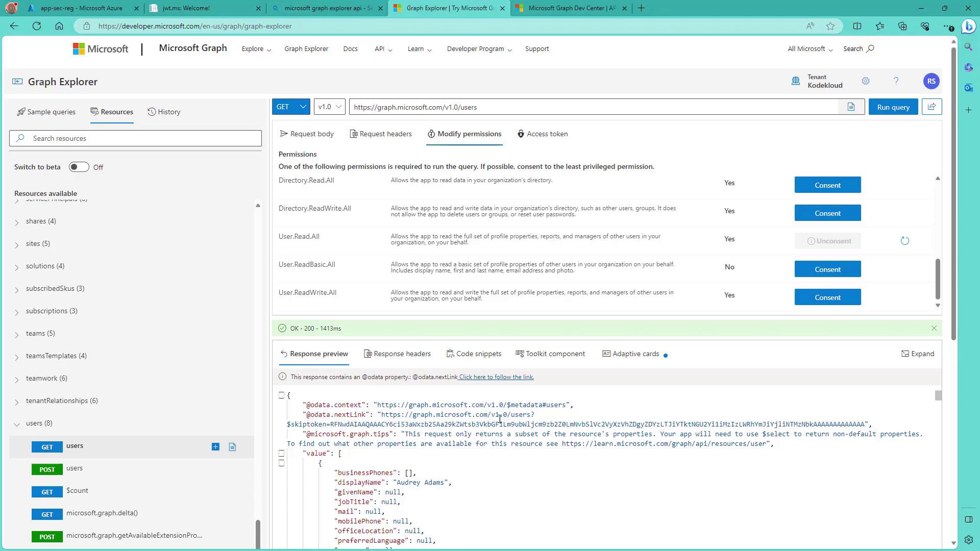Open Code snippets tab
The height and width of the screenshot is (551, 980).
(x=474, y=354)
